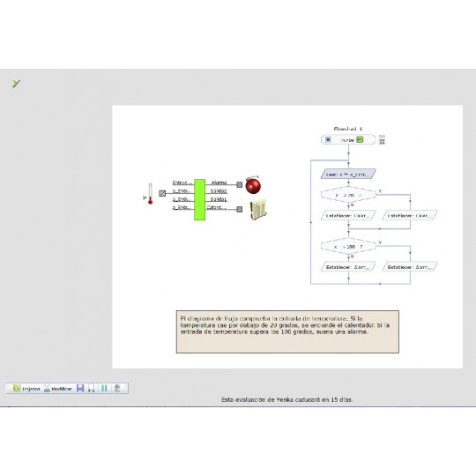Click the Modificar toolbar button
Viewport: 476px width, 476px height.
coord(57,388)
